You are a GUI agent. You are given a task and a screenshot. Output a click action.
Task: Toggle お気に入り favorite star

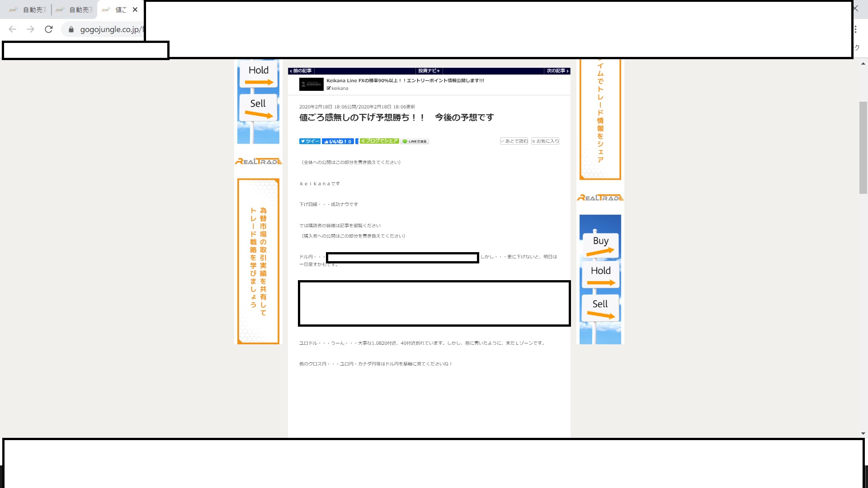click(x=545, y=141)
